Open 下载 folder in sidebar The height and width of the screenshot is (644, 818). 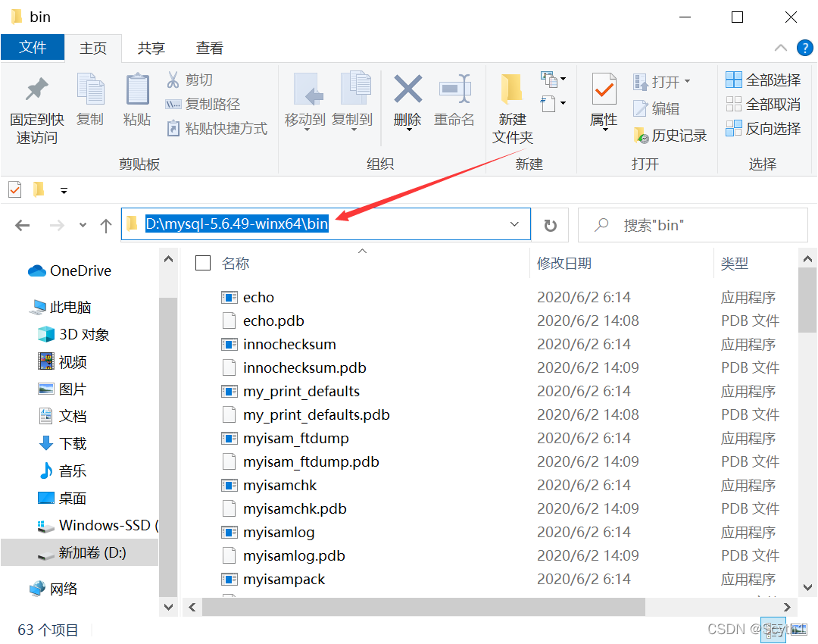tap(62, 443)
